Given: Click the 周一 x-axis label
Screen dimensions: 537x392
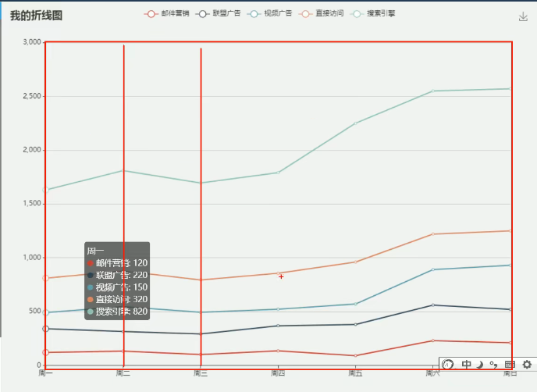Looking at the screenshot, I should (45, 373).
